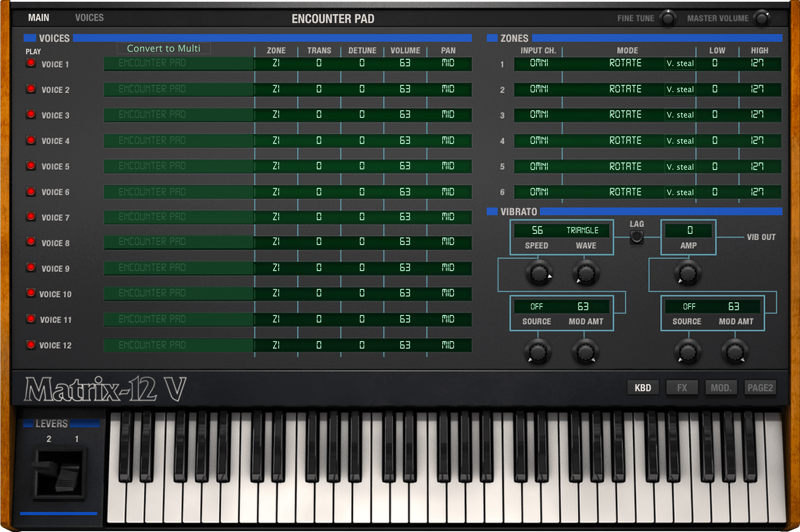800x532 pixels.
Task: Turn the Fine Tune knob
Action: point(668,19)
